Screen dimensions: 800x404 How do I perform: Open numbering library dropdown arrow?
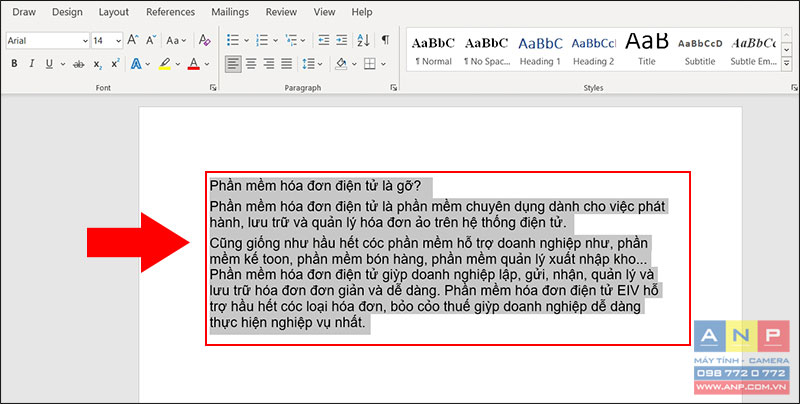(275, 40)
